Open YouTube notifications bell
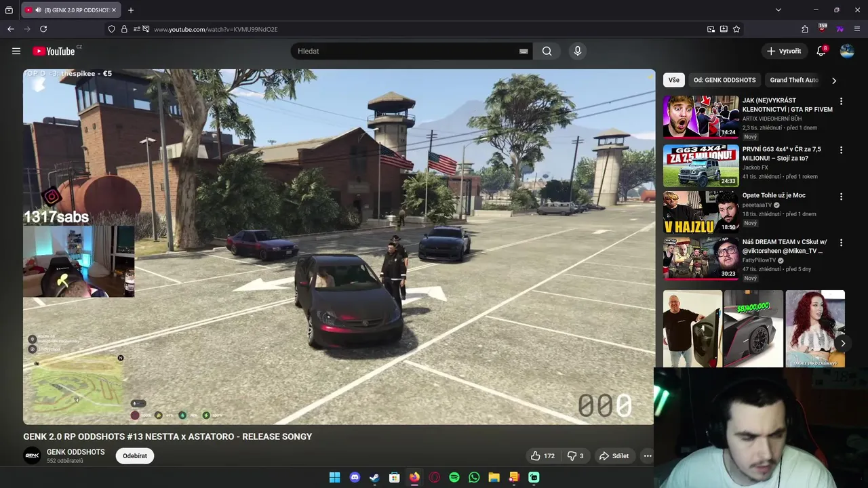 821,51
